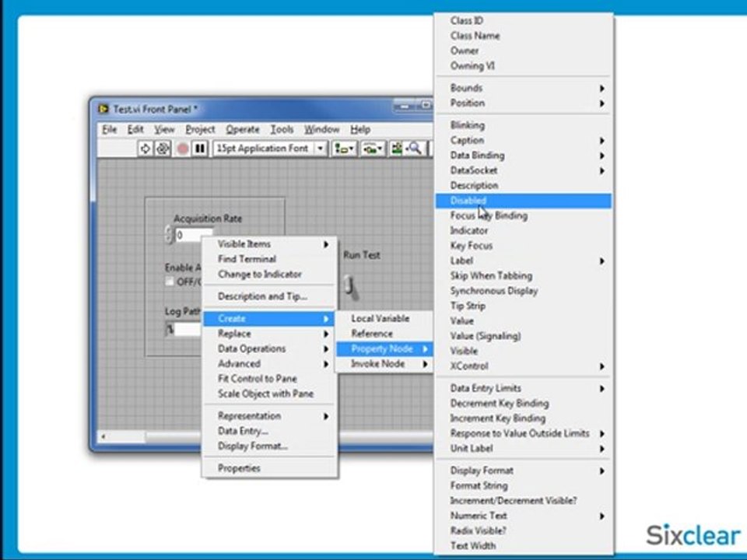
Task: Select the Value (Signaling) property
Action: coord(524,336)
